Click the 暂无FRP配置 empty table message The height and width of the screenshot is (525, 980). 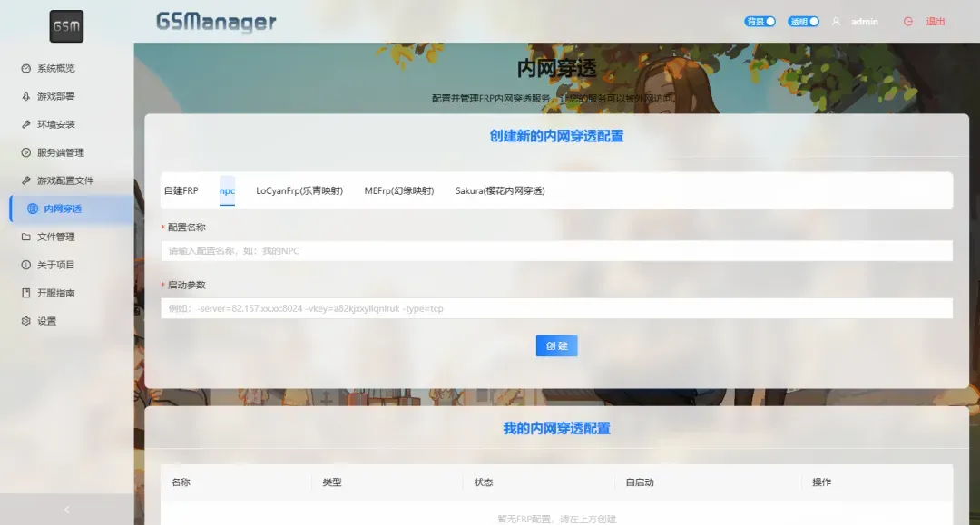(x=556, y=519)
